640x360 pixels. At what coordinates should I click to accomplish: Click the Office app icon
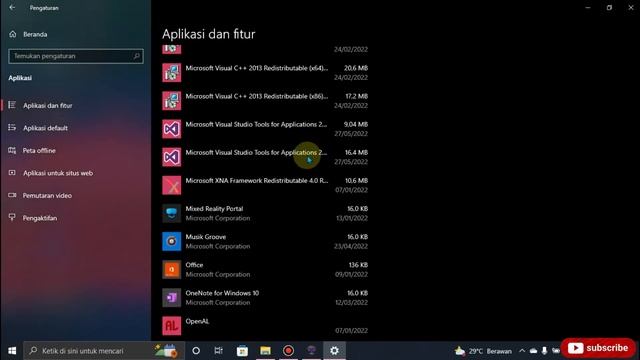[171, 270]
